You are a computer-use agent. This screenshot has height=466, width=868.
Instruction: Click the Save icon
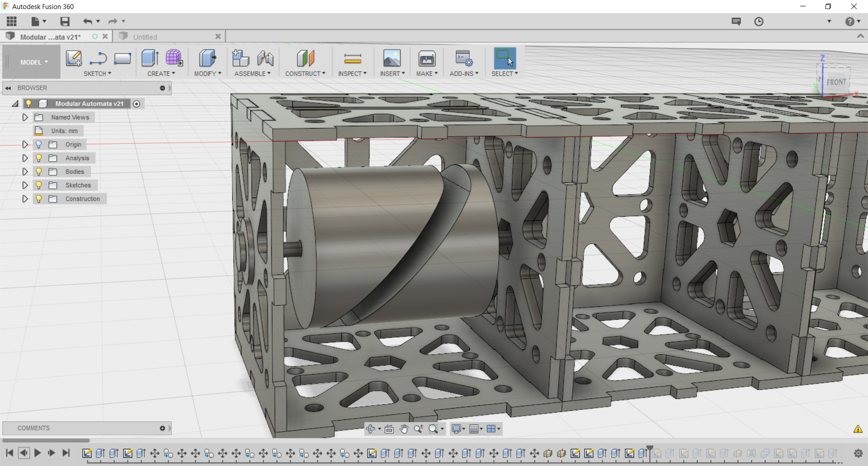[65, 21]
